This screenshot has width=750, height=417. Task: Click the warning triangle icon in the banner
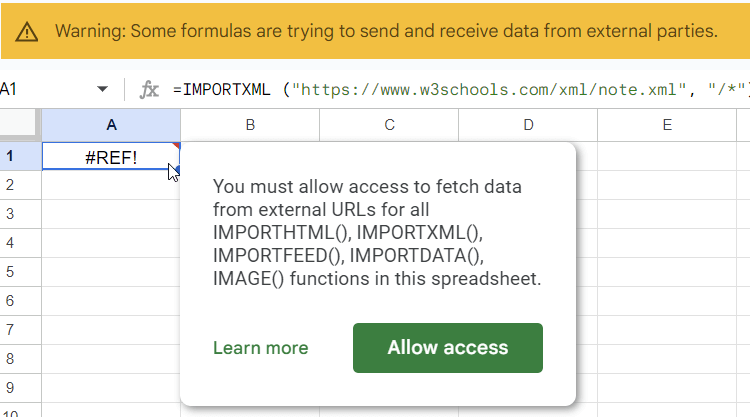(28, 31)
